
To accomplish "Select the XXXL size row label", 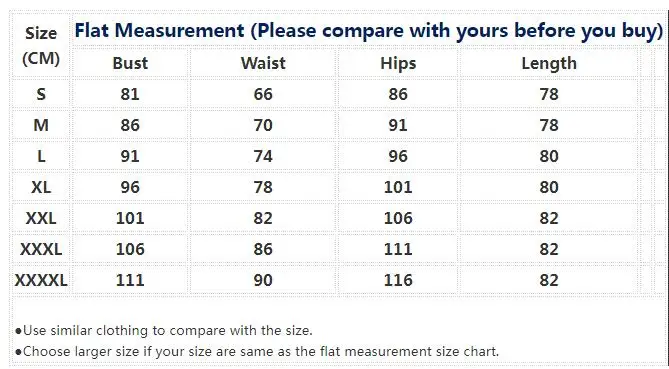I will (41, 249).
